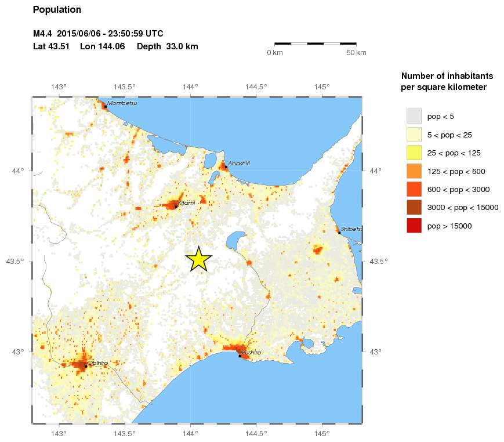Select the Mombetsu city marker

105,107
